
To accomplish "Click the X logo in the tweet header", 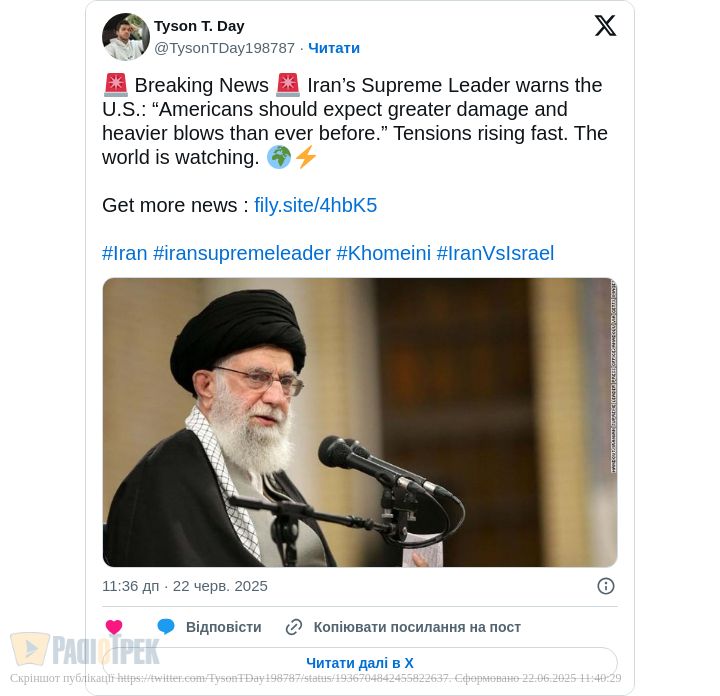I will tap(605, 25).
